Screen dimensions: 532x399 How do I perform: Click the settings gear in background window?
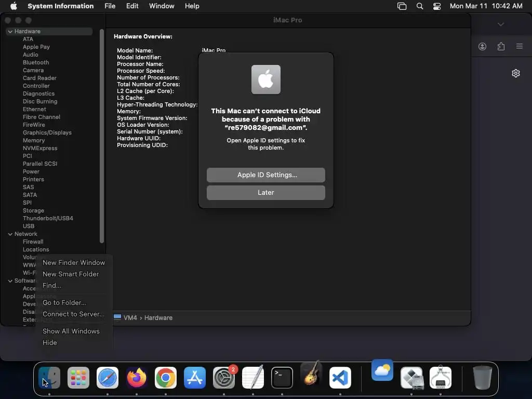click(516, 73)
